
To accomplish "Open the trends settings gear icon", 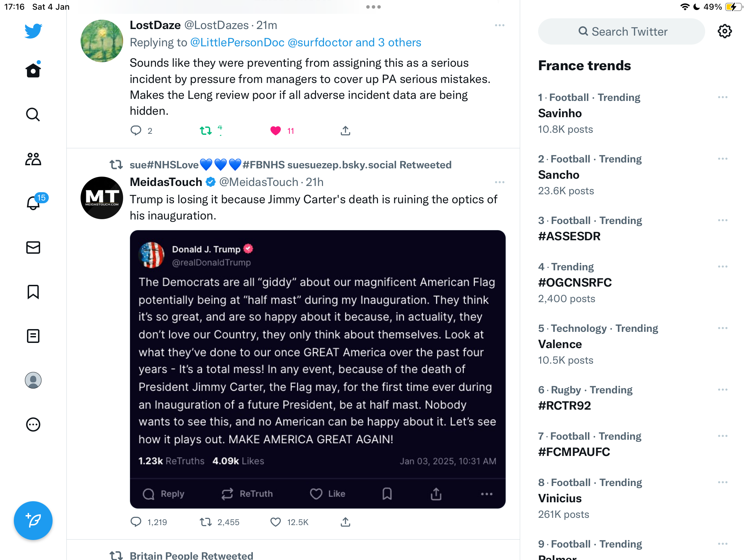I will point(725,31).
